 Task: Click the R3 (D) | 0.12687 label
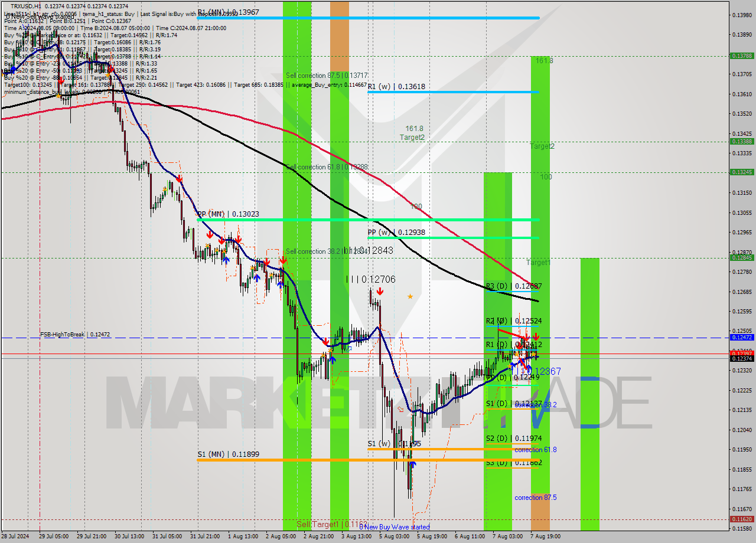[x=514, y=286]
